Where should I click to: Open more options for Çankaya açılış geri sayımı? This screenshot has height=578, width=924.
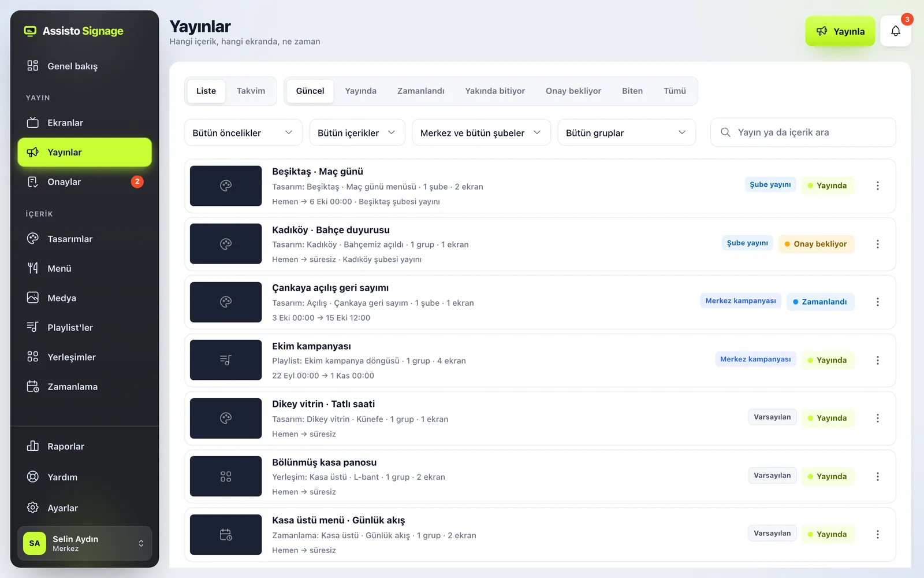[x=877, y=302]
